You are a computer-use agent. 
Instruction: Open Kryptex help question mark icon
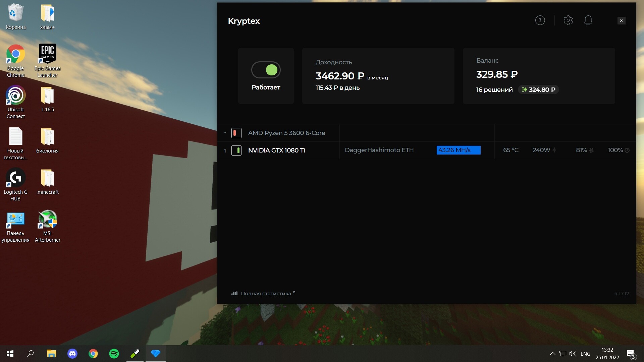point(540,20)
